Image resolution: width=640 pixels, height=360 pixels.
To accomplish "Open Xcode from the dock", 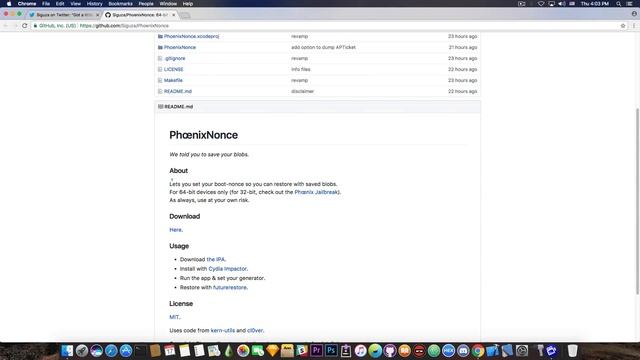I will click(492, 351).
